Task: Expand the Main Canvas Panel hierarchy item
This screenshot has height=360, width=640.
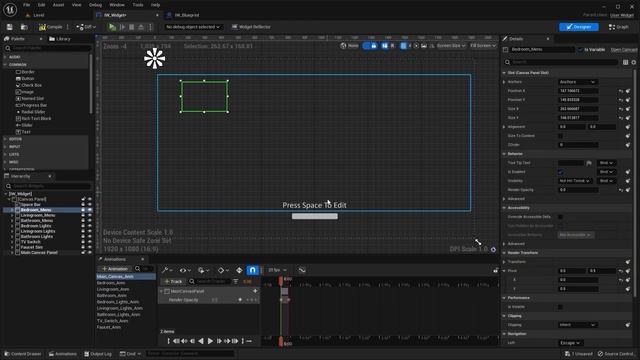Action: click(12, 252)
